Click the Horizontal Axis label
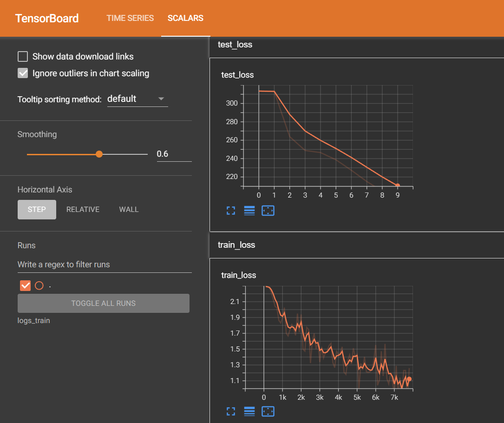 [45, 190]
